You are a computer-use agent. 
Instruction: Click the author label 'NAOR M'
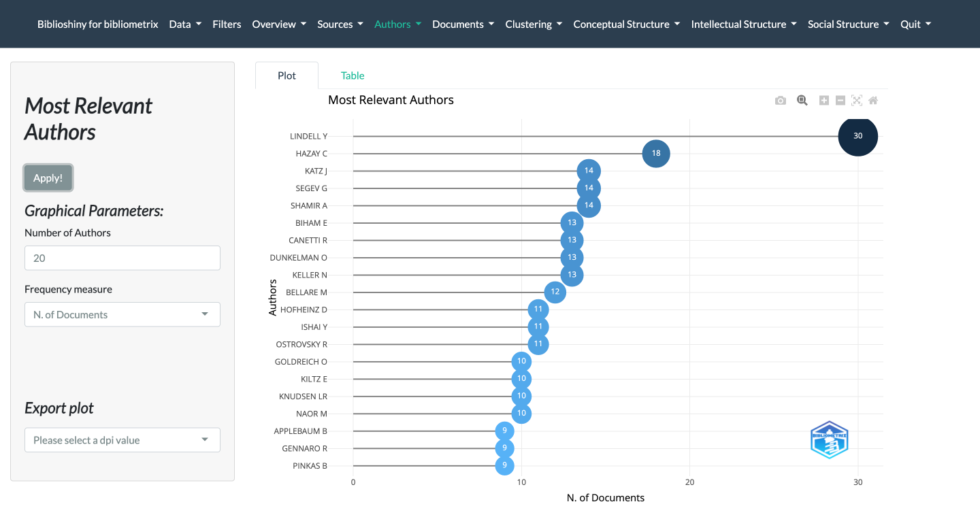[x=312, y=414]
